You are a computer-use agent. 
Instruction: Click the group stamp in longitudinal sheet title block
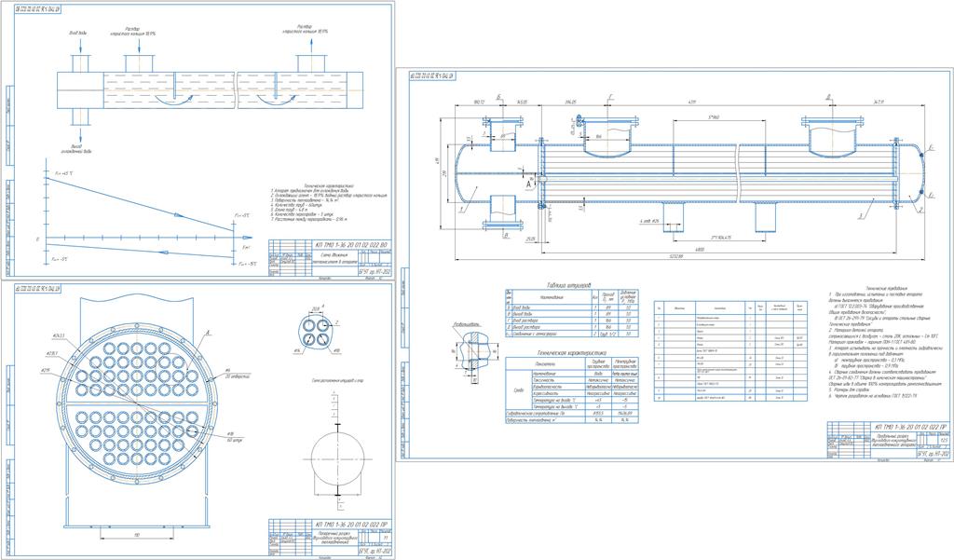(x=934, y=454)
